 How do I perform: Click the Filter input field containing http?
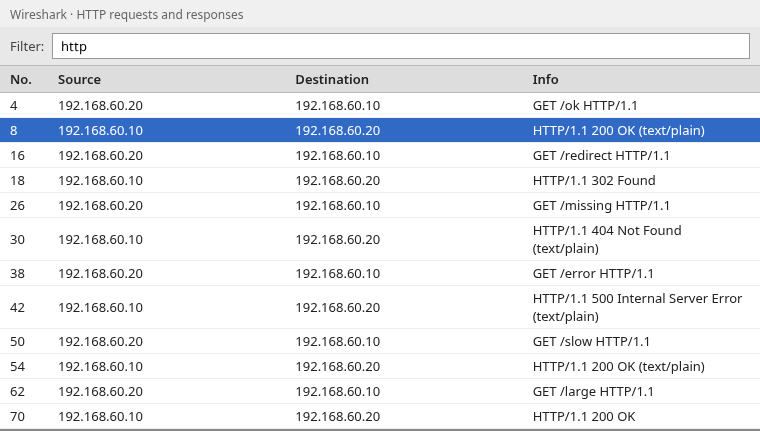point(401,46)
